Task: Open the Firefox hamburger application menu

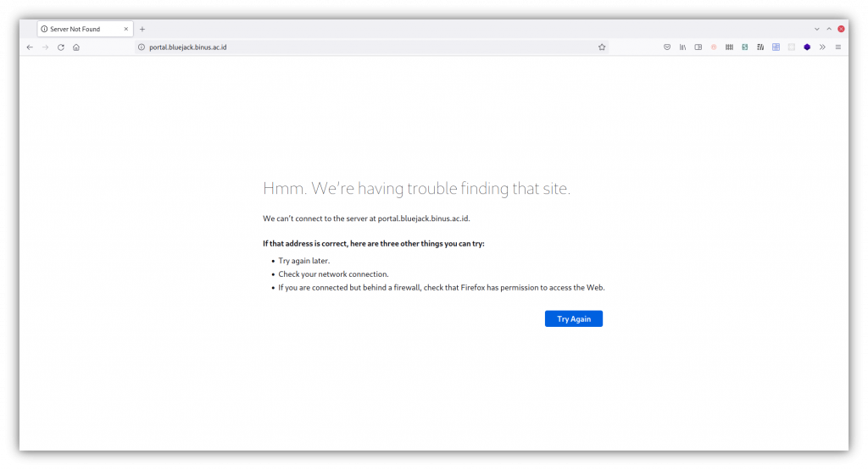Action: coord(838,47)
